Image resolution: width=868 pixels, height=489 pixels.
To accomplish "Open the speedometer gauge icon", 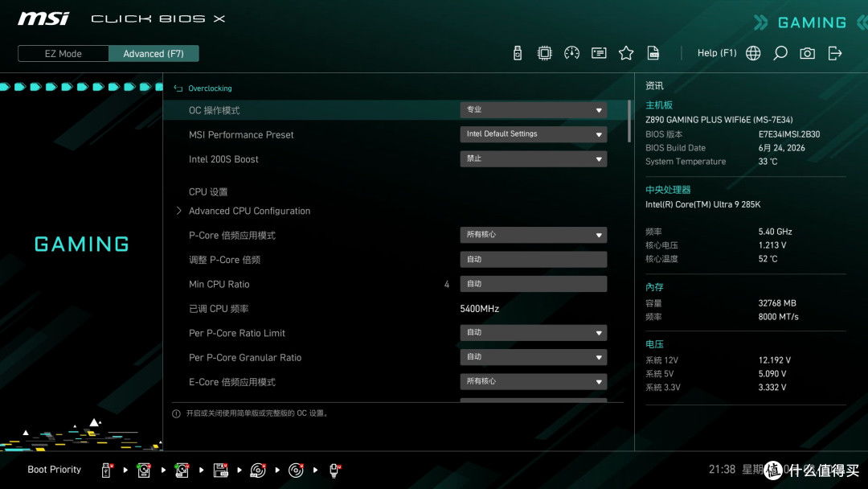I will (572, 53).
